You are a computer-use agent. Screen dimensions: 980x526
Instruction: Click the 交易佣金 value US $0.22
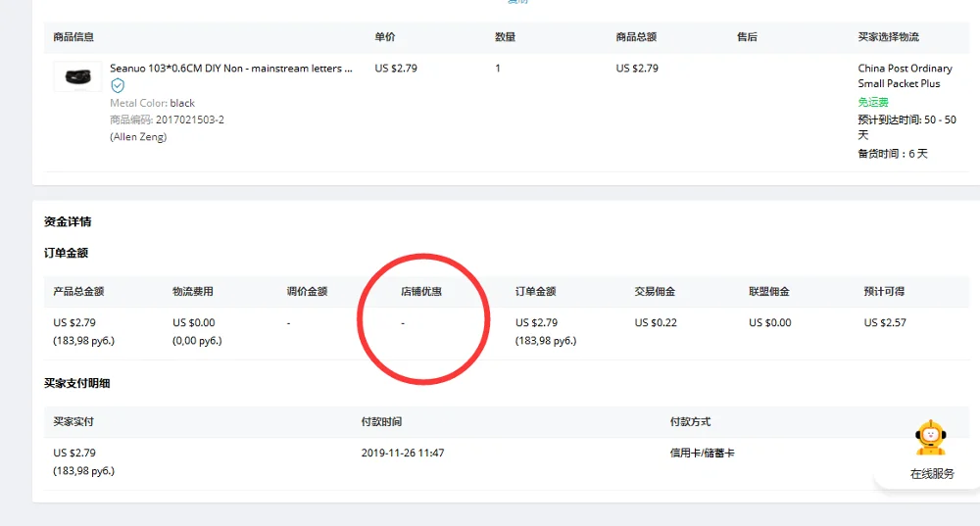pos(656,322)
